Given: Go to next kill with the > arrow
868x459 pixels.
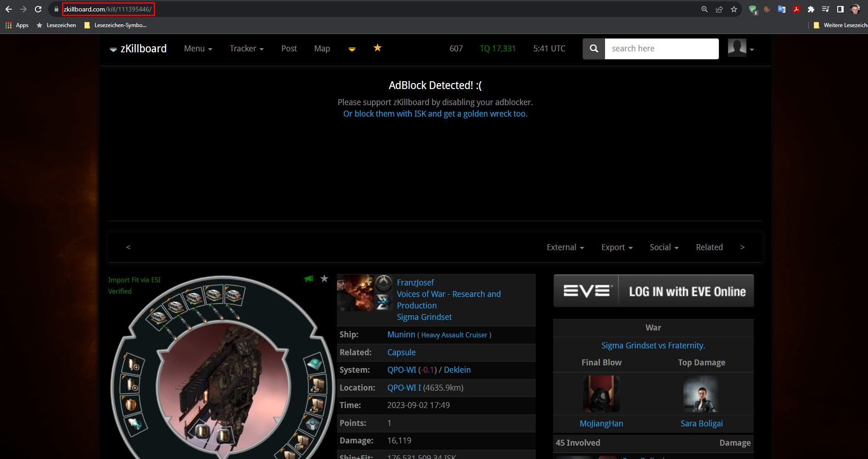Looking at the screenshot, I should (742, 247).
